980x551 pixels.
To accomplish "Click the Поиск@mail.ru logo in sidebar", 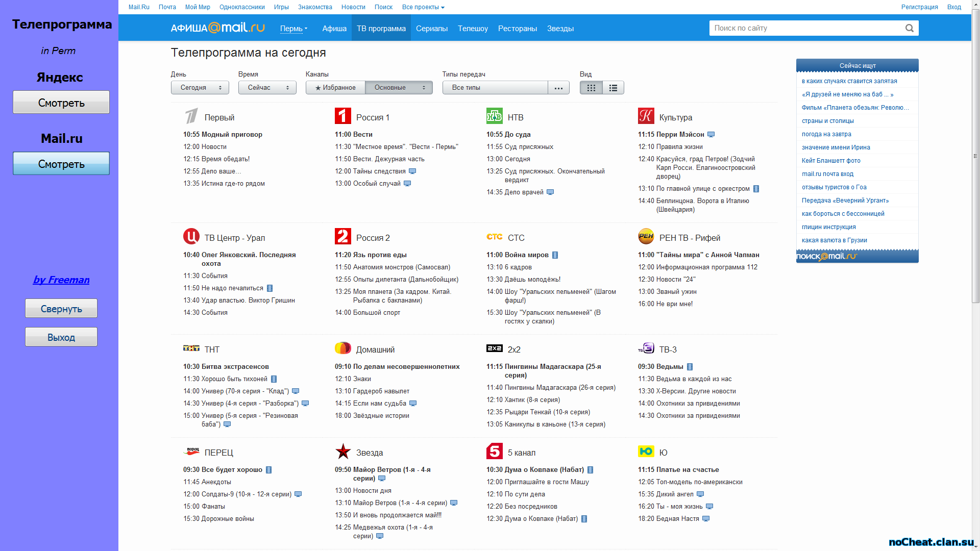I will 827,256.
